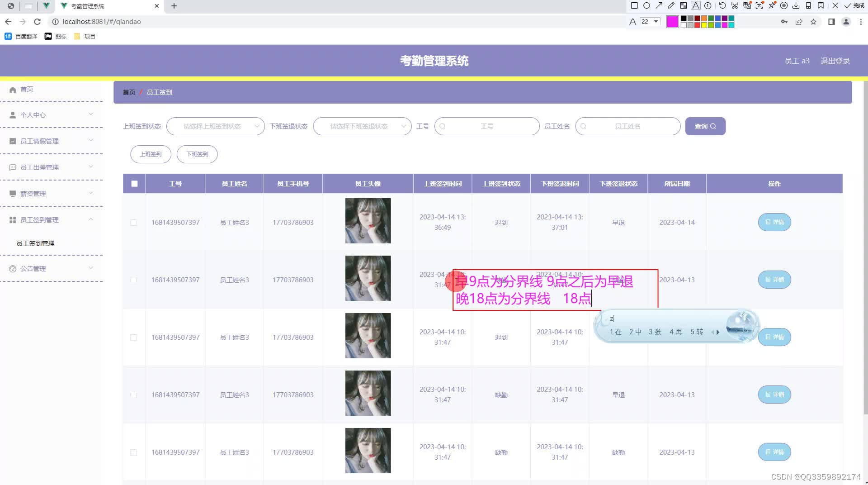Click 完成 to finish the screenshot

point(854,6)
